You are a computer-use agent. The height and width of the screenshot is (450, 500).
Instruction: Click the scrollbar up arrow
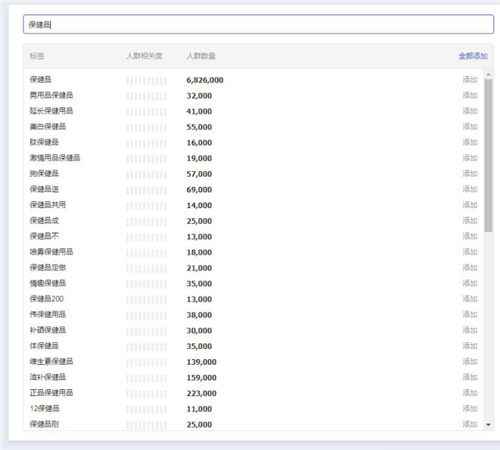pos(488,75)
